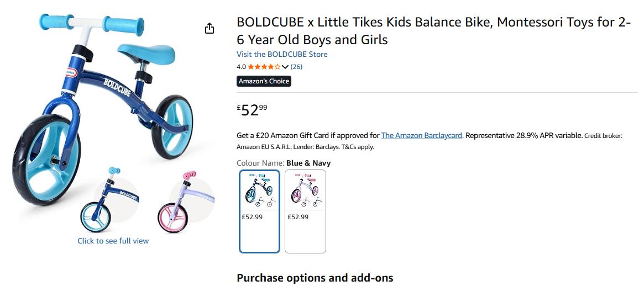Click the large £52.99 price

pyautogui.click(x=252, y=109)
